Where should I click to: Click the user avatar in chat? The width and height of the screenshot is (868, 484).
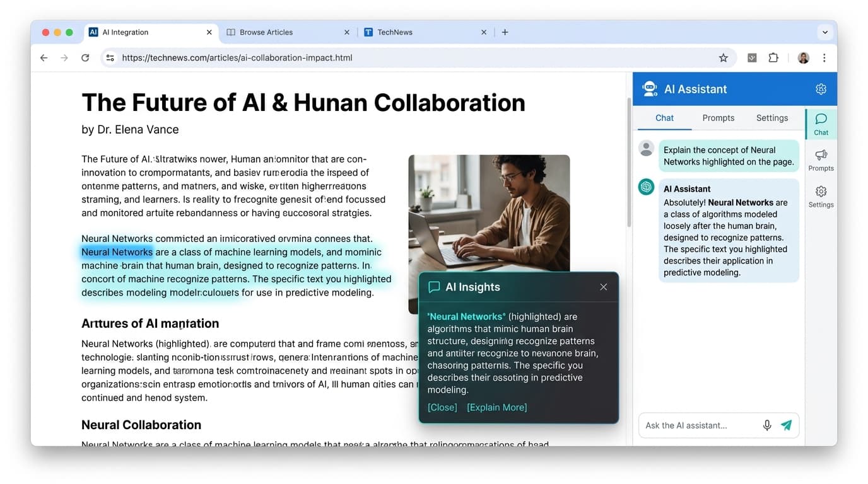click(646, 149)
